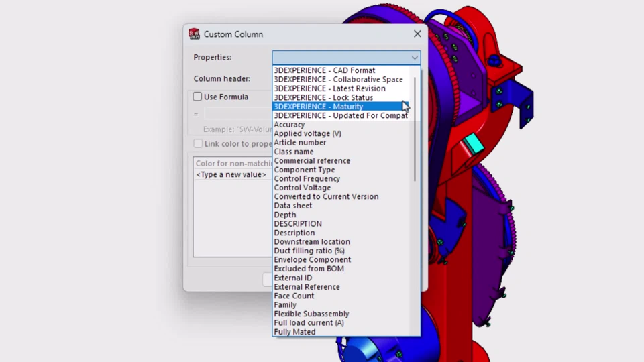
Task: Choose 3DEXPERIENCE - Latest Revision
Action: 341,88
